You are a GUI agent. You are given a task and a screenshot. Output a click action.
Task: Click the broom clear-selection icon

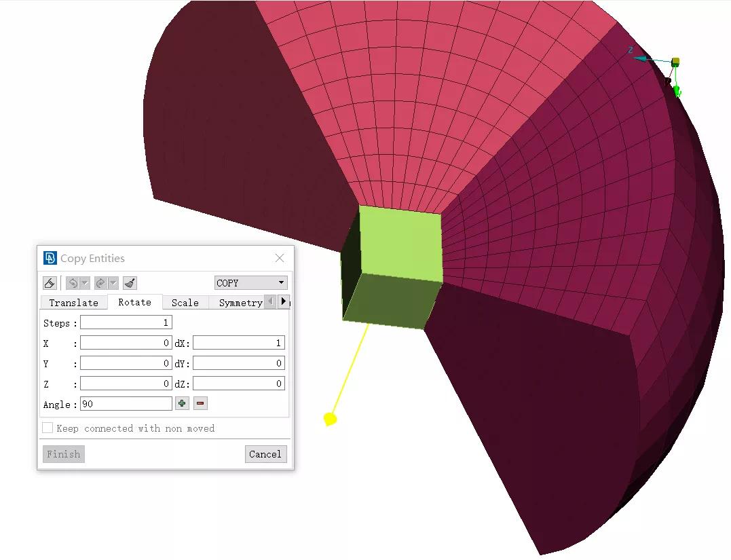pos(130,283)
